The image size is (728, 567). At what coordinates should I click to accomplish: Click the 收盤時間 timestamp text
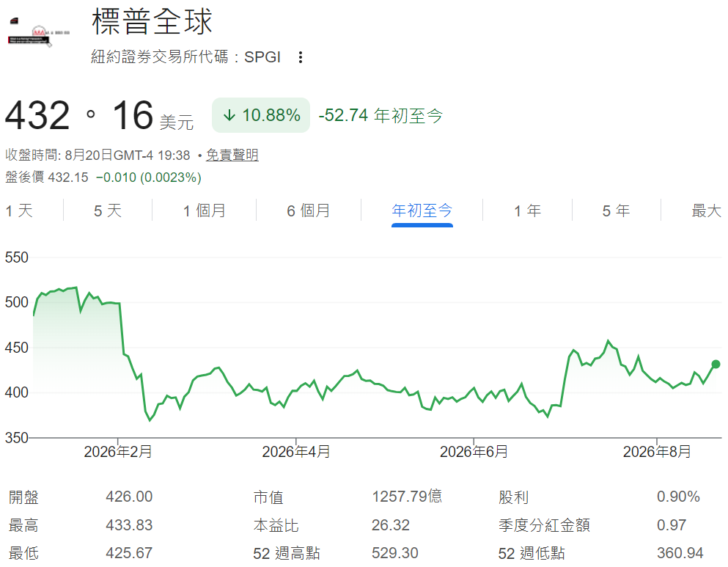(98, 155)
